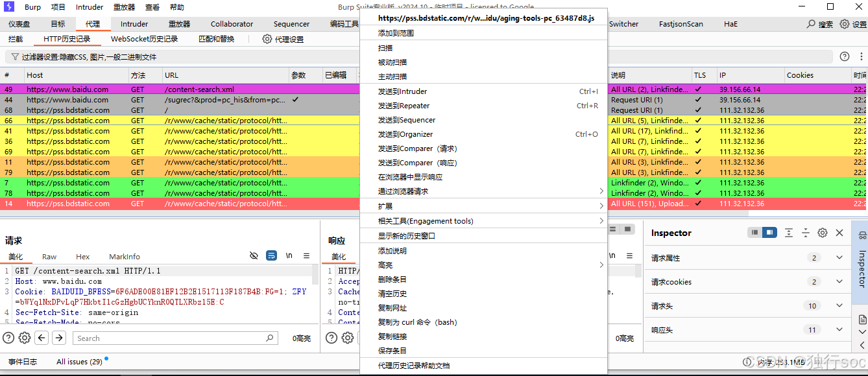Expand 响应头 section in Inspector
The width and height of the screenshot is (868, 376).
(839, 330)
